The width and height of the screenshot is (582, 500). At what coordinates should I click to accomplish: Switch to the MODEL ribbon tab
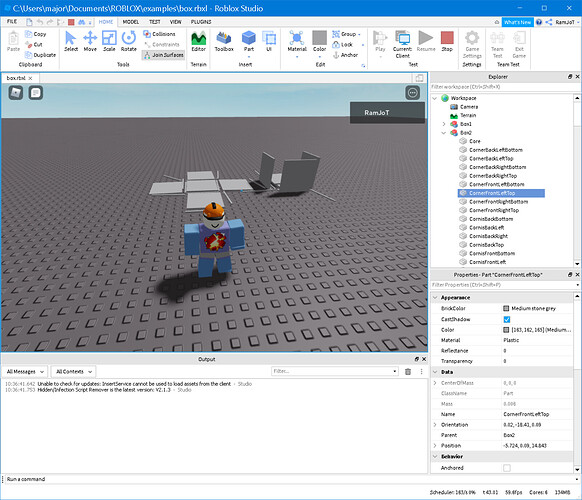click(x=131, y=22)
